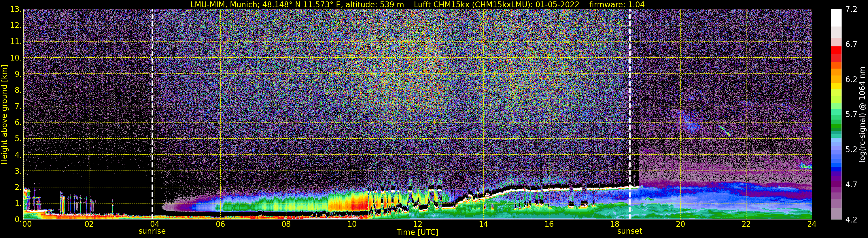Click the colorbar value 7.2

click(x=851, y=9)
